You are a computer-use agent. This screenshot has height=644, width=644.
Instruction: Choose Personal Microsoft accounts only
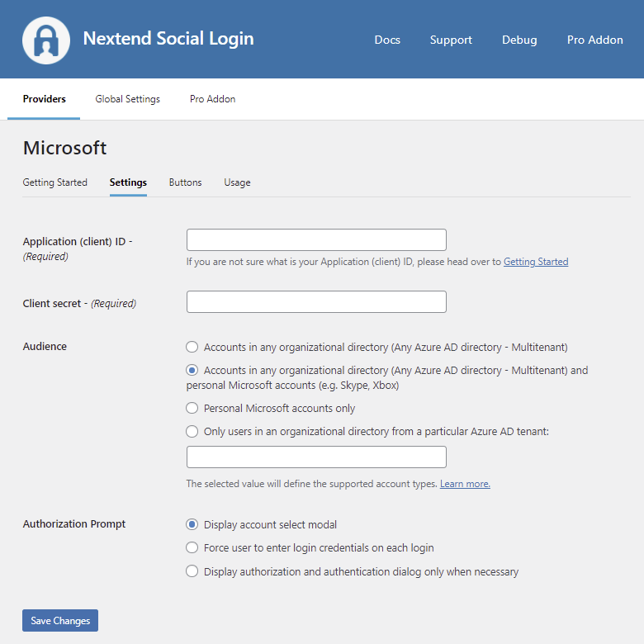(192, 408)
